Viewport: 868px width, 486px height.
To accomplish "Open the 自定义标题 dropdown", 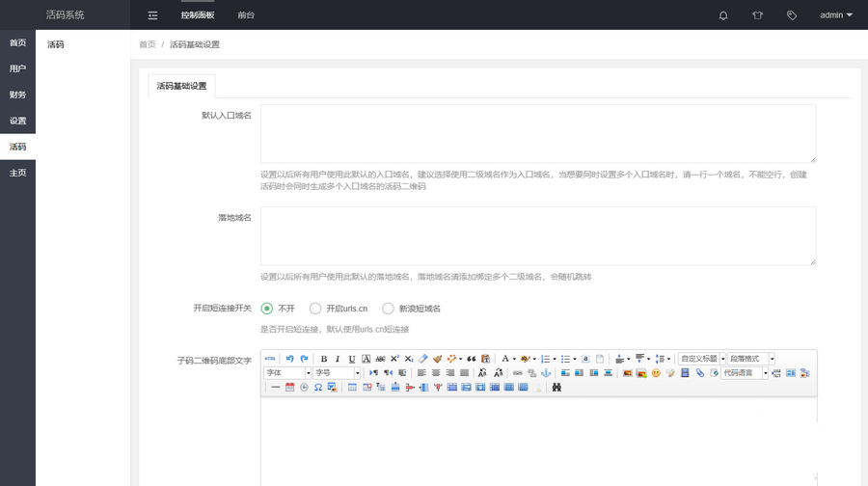I will (x=702, y=359).
